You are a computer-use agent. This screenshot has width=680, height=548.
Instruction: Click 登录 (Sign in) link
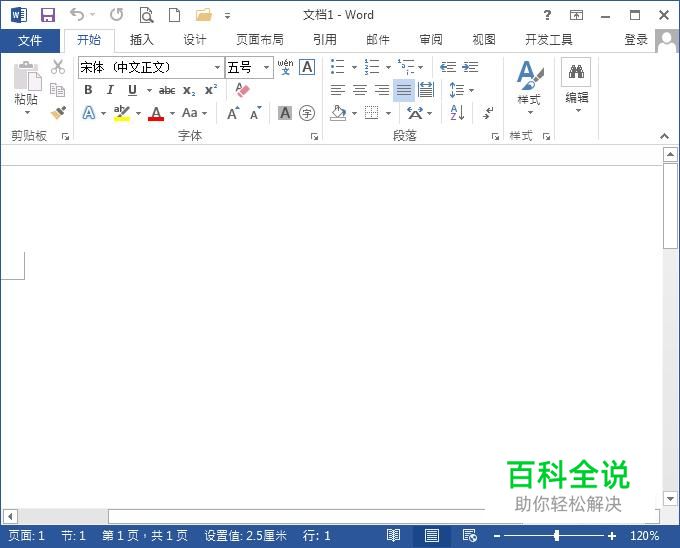(636, 40)
